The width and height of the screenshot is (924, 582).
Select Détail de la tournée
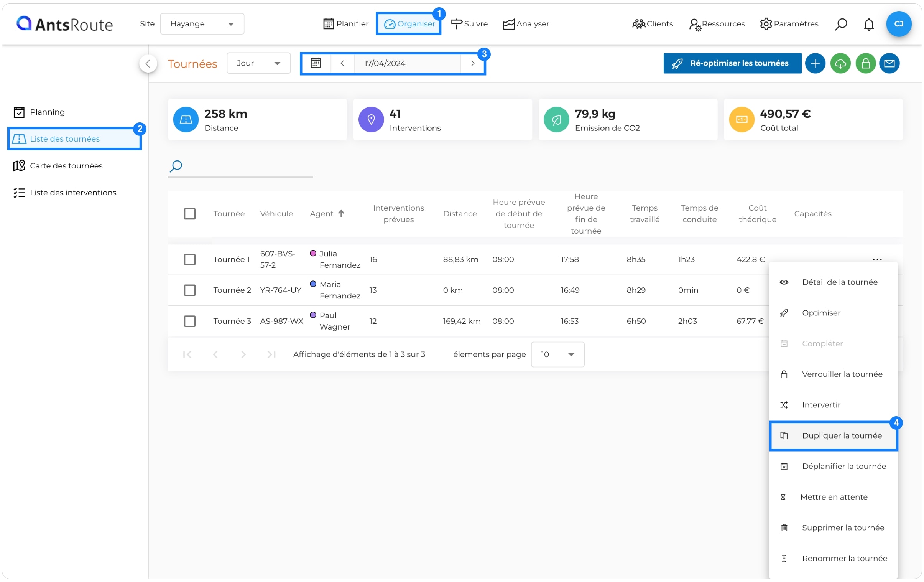(x=833, y=282)
